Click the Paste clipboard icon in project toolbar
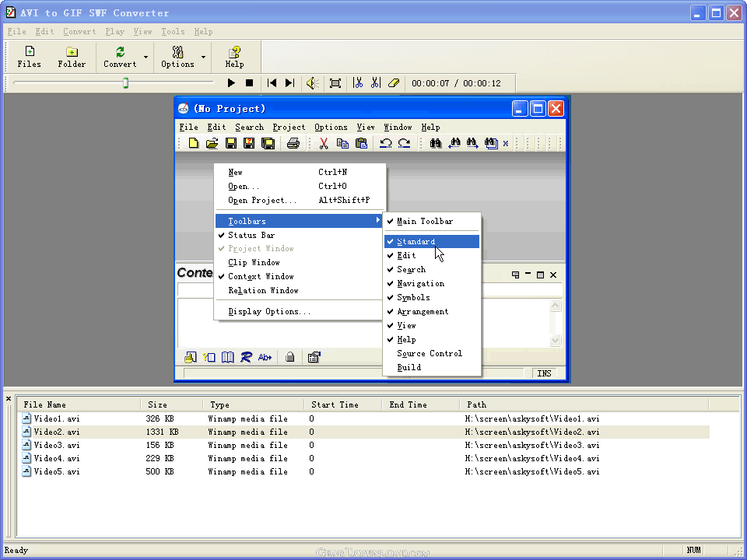The width and height of the screenshot is (747, 560). tap(361, 143)
